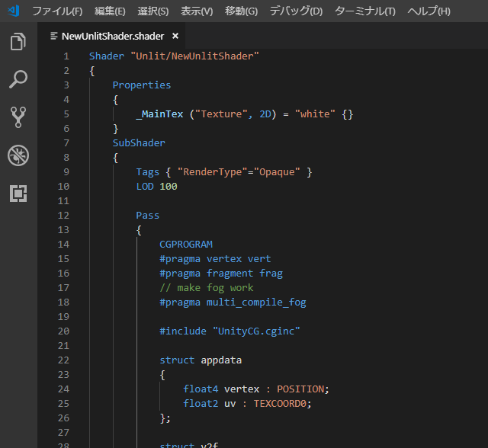Click float4 type on line 24
488x448 pixels.
[x=201, y=389]
